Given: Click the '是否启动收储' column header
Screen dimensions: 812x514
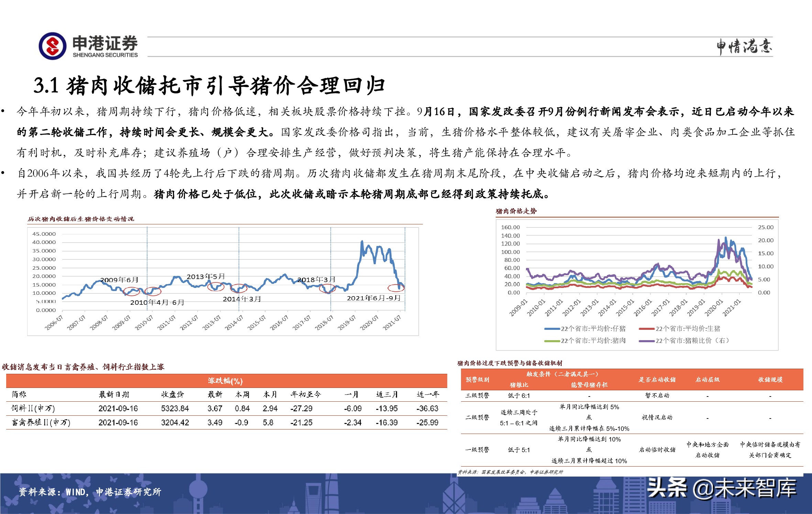Looking at the screenshot, I should pyautogui.click(x=657, y=380).
